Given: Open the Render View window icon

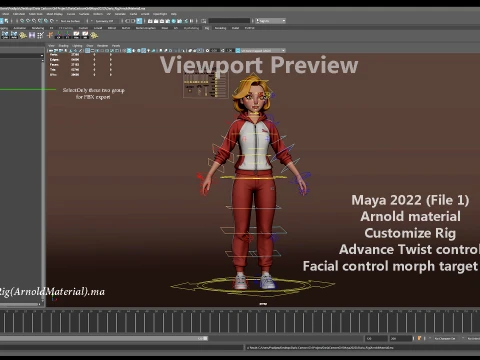Looking at the screenshot, I should point(150,21).
